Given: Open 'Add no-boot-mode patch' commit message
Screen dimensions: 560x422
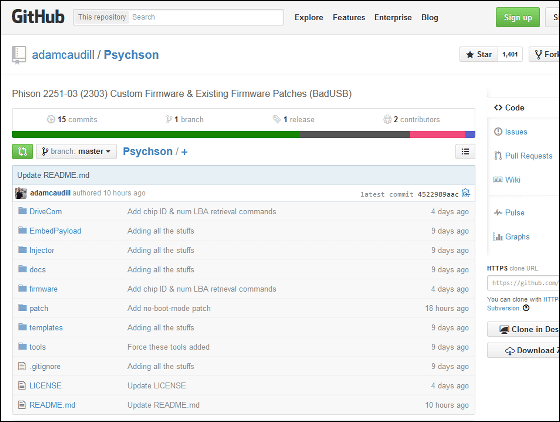Looking at the screenshot, I should pyautogui.click(x=169, y=308).
